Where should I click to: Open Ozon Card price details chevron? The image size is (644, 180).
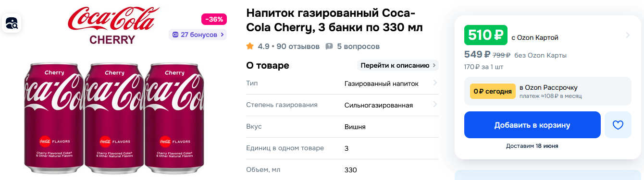(627, 35)
